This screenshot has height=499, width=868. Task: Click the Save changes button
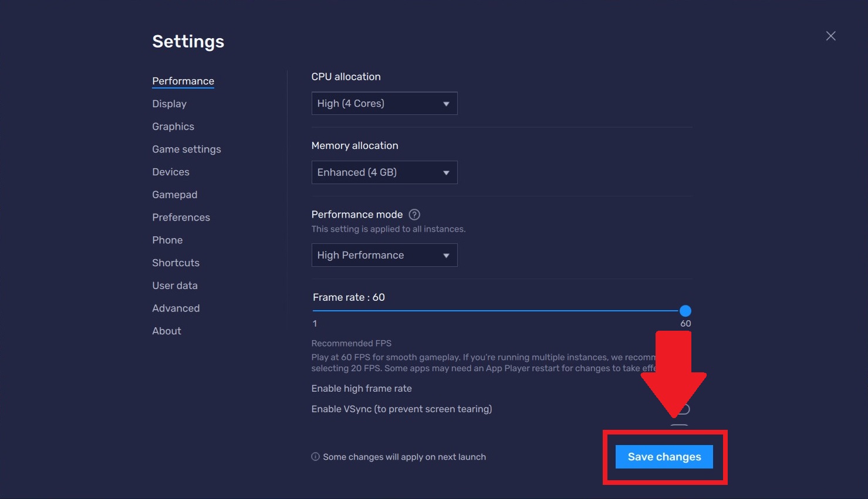click(664, 457)
